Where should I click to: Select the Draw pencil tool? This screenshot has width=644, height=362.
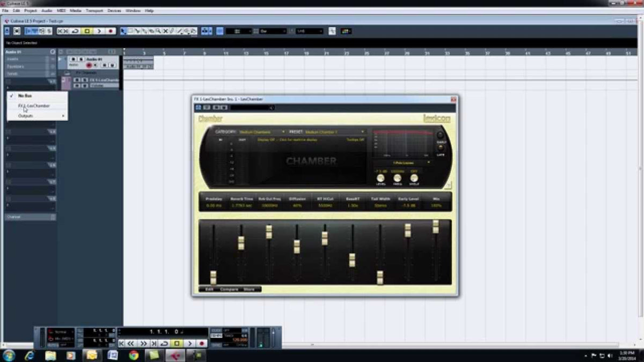[x=172, y=31]
